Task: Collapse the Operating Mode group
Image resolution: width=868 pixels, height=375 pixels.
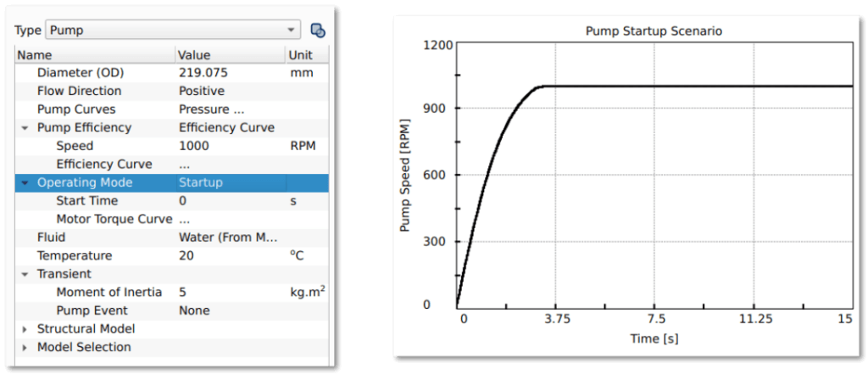Action: pos(25,182)
